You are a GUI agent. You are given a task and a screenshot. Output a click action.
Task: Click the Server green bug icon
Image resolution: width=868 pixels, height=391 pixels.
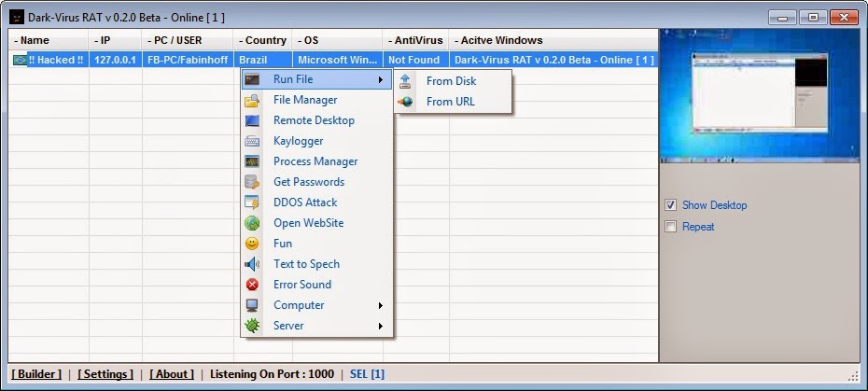click(252, 326)
